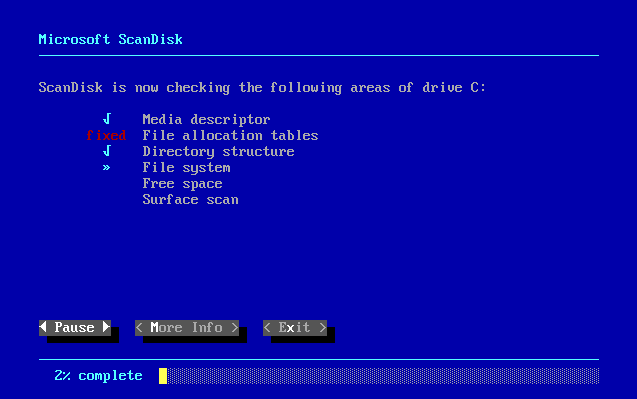
Task: Click the Pause button
Action: coord(75,327)
